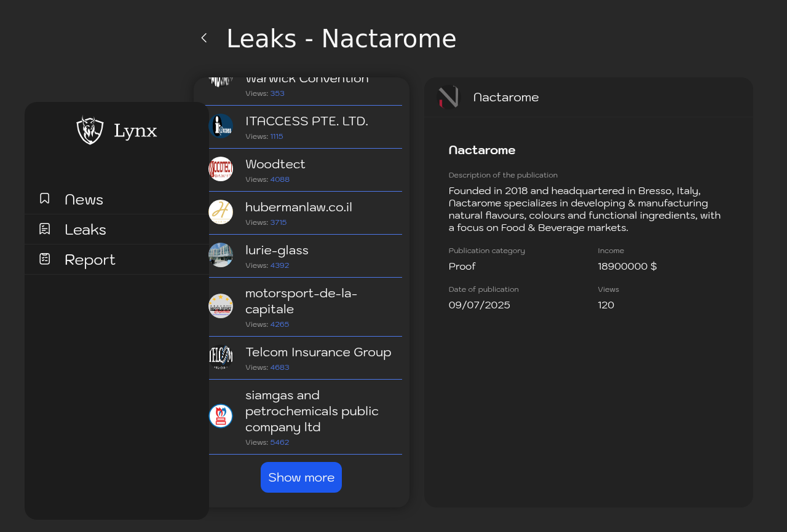
Task: Click the Leaks - Nactarome page title
Action: [x=341, y=39]
